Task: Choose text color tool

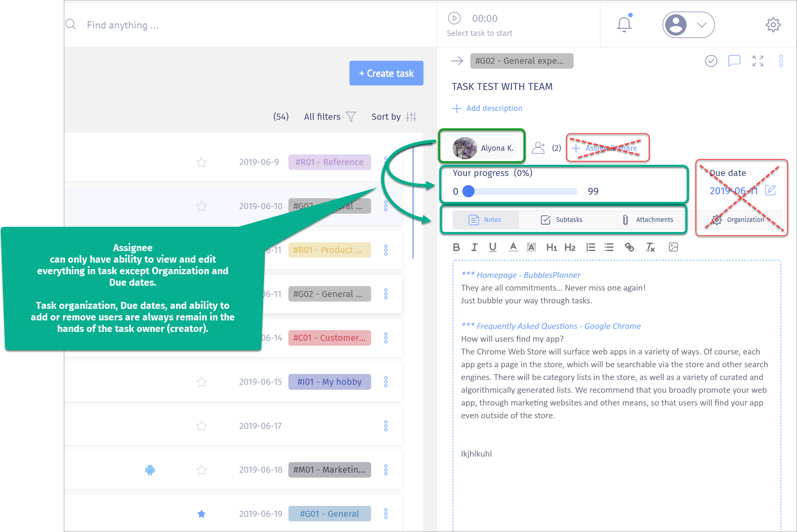Action: 513,247
